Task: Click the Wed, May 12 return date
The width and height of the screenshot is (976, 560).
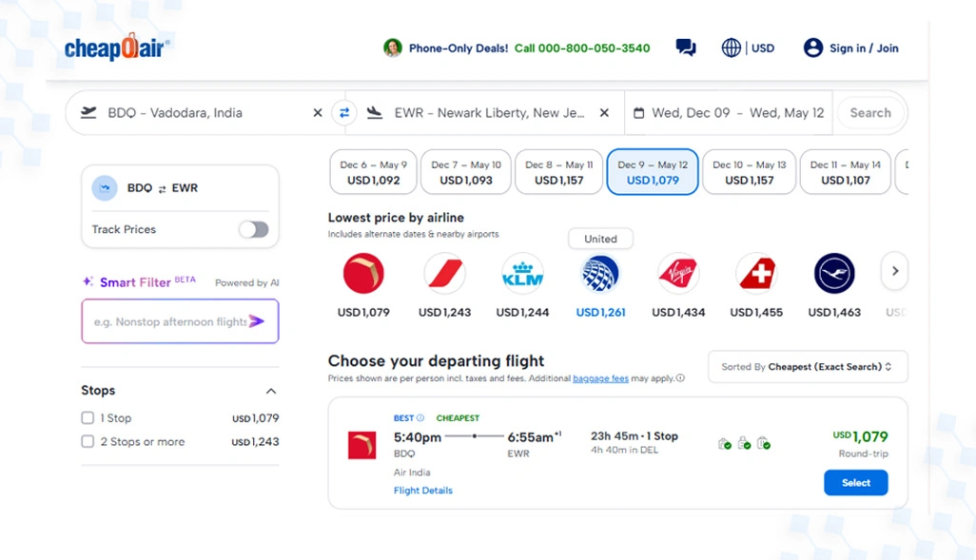Action: pyautogui.click(x=787, y=112)
